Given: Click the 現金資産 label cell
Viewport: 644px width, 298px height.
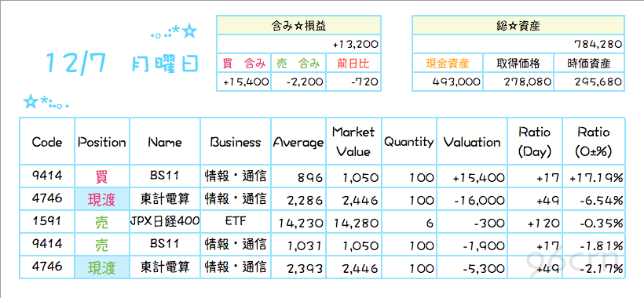Looking at the screenshot, I should pyautogui.click(x=448, y=64).
